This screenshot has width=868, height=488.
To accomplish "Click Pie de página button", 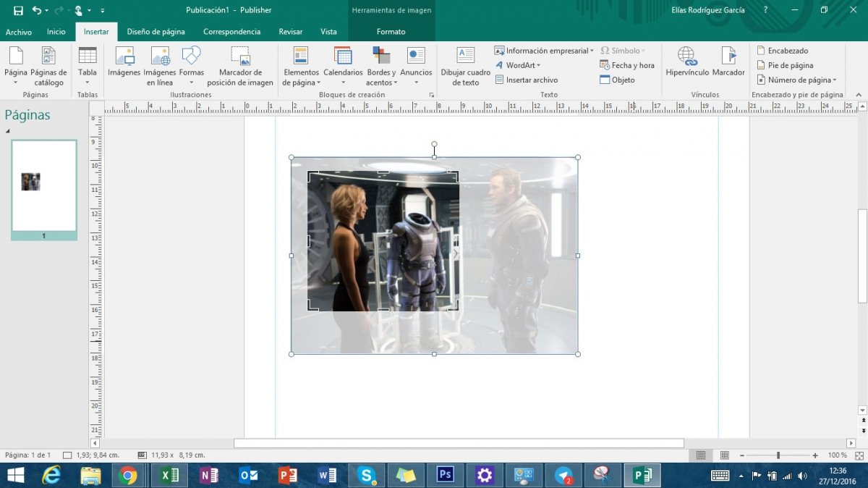I will click(785, 65).
